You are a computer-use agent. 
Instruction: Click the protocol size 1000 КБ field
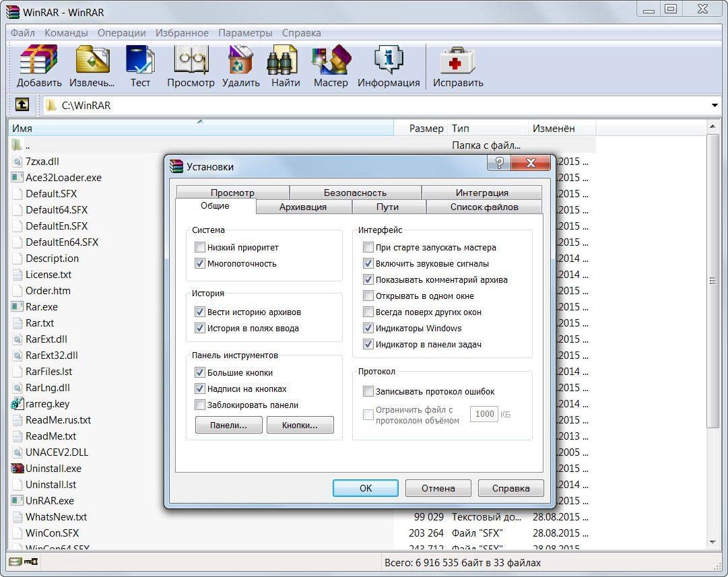tap(484, 413)
